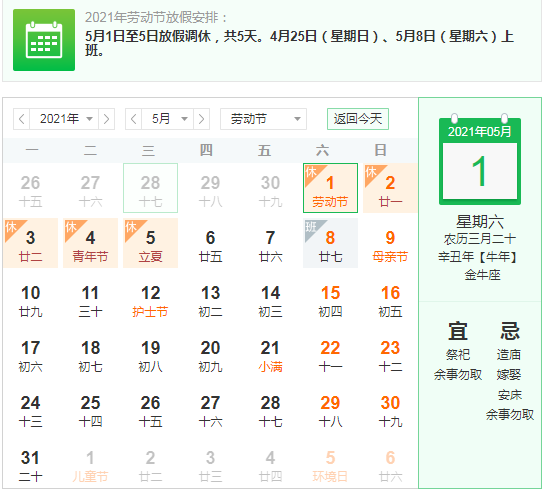Click the green calendar icon
Viewport: 543px width, 490px height.
pos(44,40)
